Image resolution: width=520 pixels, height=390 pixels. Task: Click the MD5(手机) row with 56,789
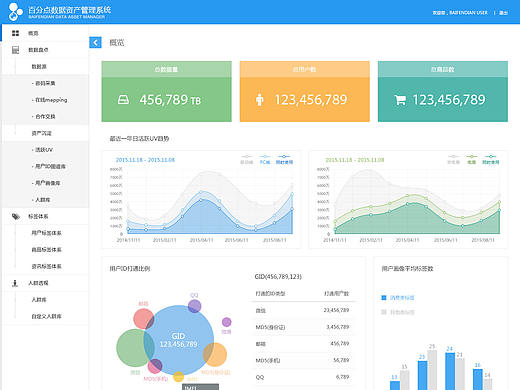coord(303,360)
